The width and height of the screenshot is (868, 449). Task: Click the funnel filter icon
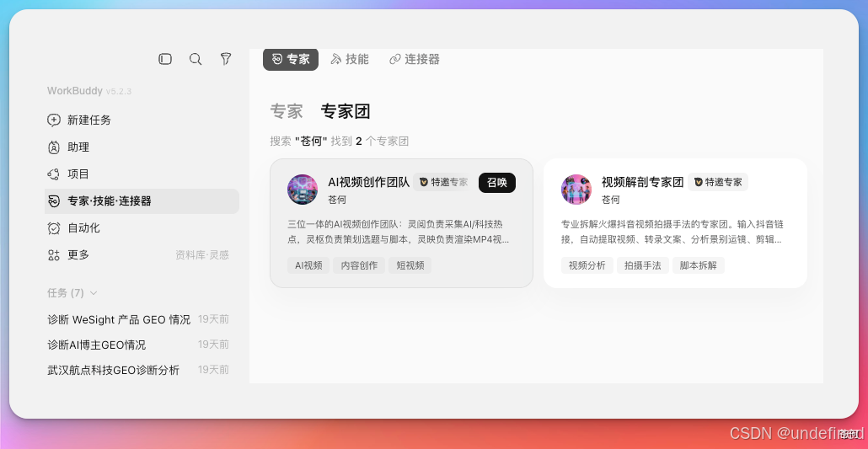coord(225,59)
